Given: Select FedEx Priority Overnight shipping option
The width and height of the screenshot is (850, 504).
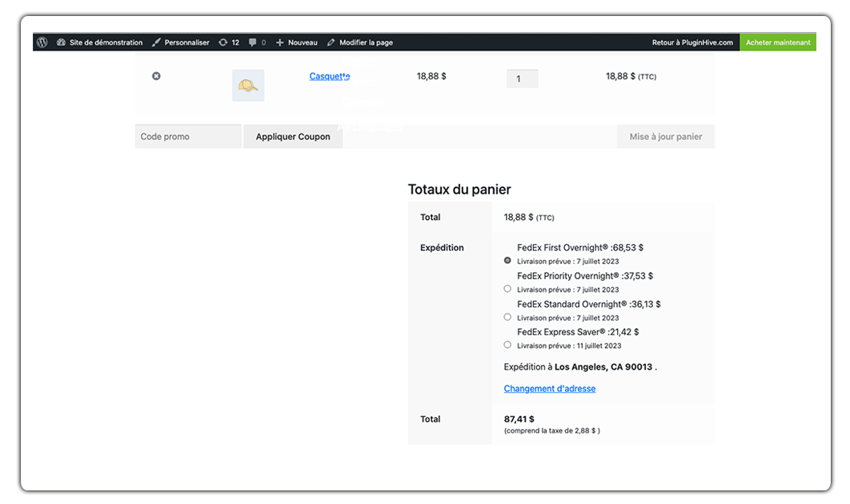Looking at the screenshot, I should point(507,289).
